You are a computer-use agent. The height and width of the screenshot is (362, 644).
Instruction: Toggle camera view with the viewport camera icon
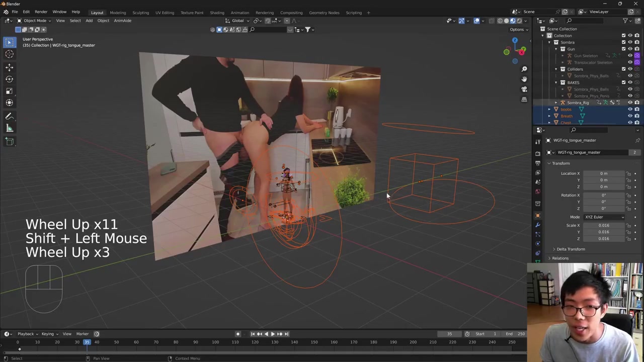pos(524,89)
